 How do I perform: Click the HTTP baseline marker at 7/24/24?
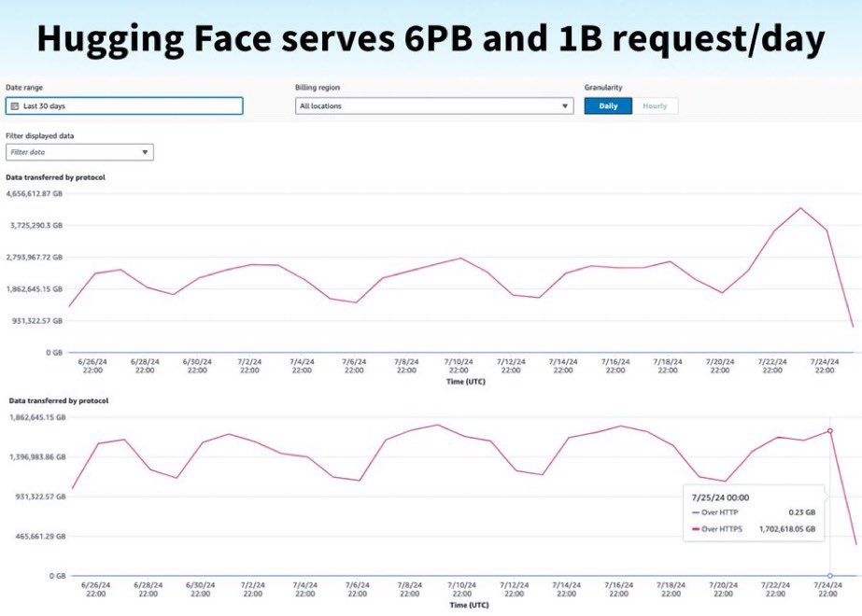(830, 575)
